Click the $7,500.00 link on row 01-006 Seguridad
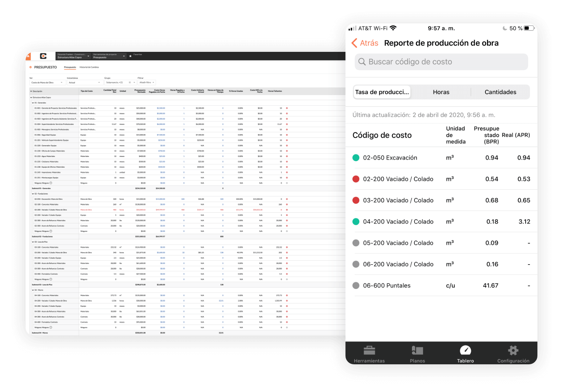The image size is (563, 392). click(x=161, y=135)
